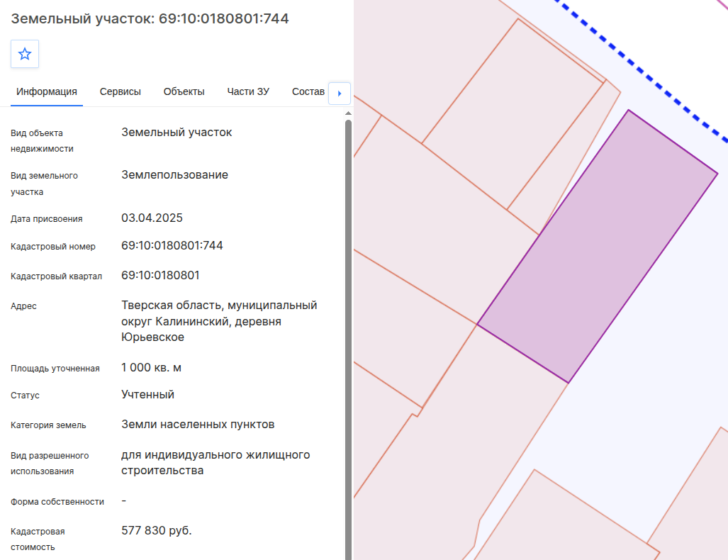Switch to the Части ЗУ tab
The height and width of the screenshot is (560, 728).
248,92
